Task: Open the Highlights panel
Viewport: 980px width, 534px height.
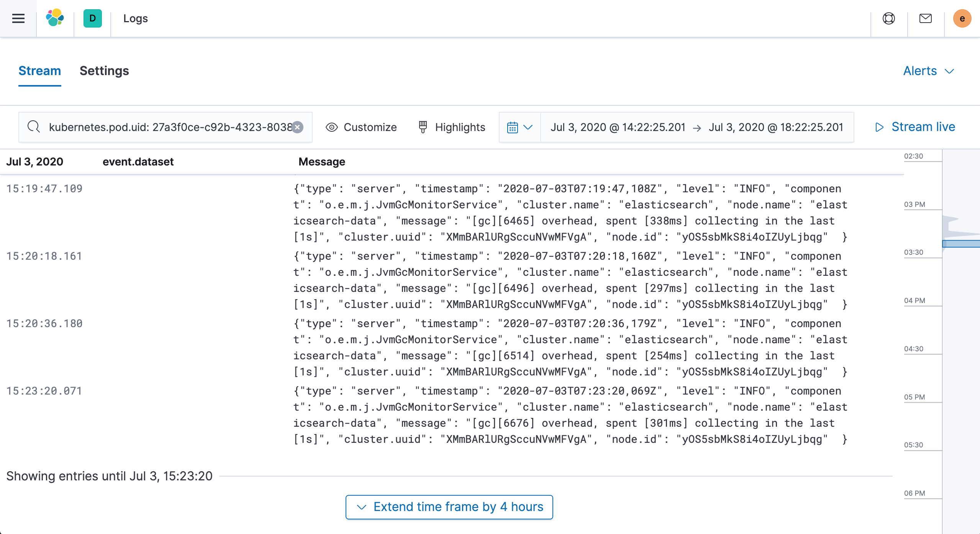Action: tap(452, 127)
